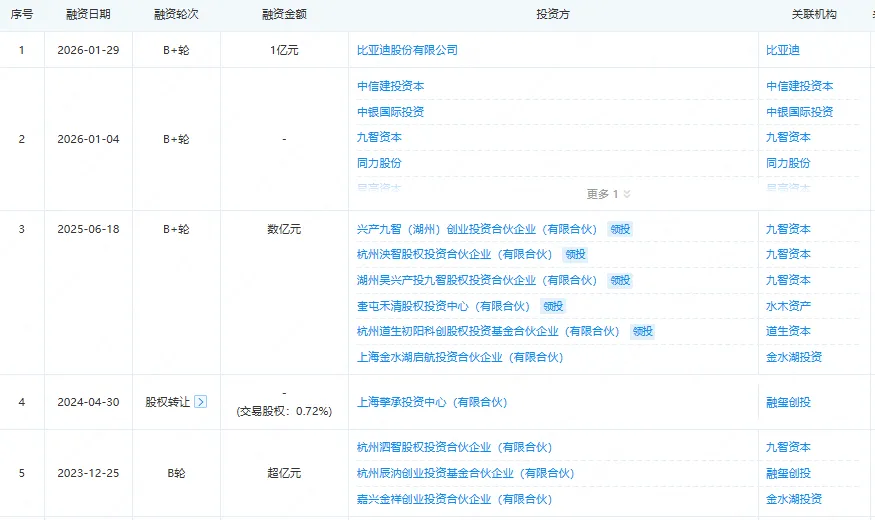The height and width of the screenshot is (520, 875).
Task: Open 同力股份 in the 投资方 column
Action: click(379, 163)
